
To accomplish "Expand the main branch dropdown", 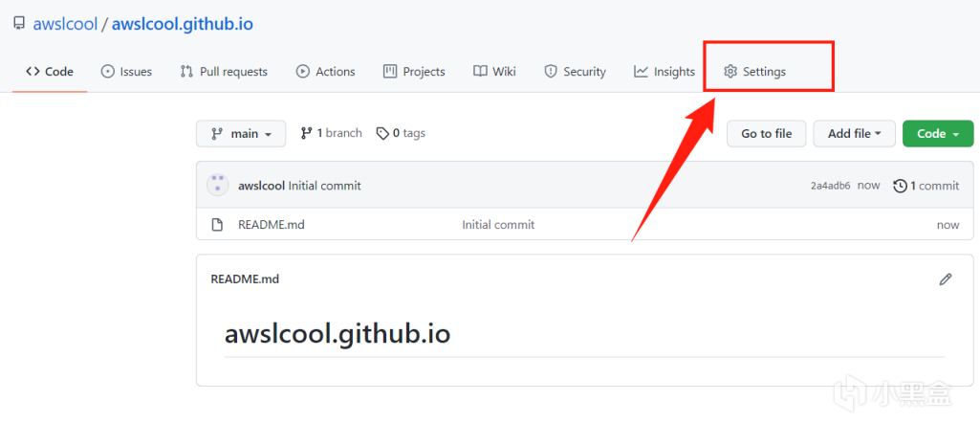I will [241, 134].
